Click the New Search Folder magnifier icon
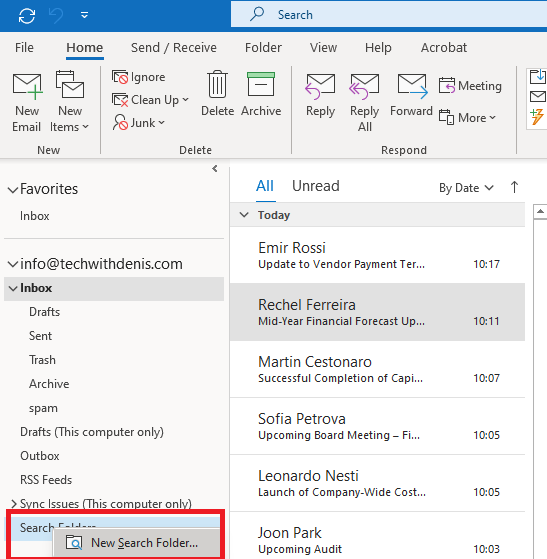 [74, 543]
